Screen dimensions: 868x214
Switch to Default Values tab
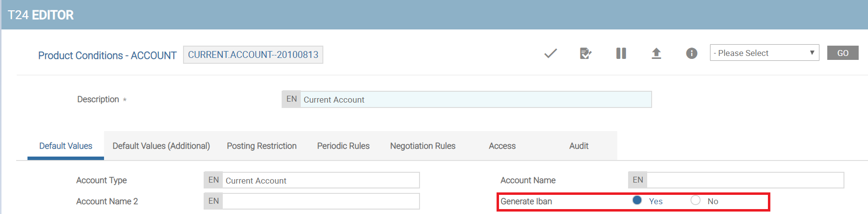click(x=66, y=146)
